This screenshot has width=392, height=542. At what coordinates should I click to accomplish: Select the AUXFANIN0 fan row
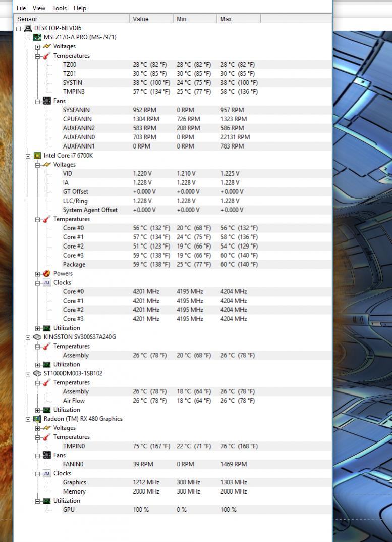pyautogui.click(x=196, y=137)
